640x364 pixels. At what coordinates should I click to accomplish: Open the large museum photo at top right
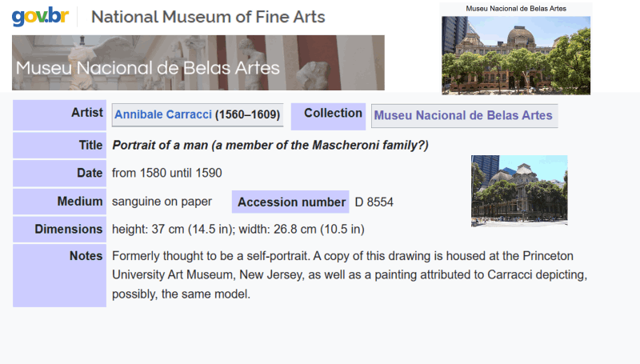coord(516,54)
